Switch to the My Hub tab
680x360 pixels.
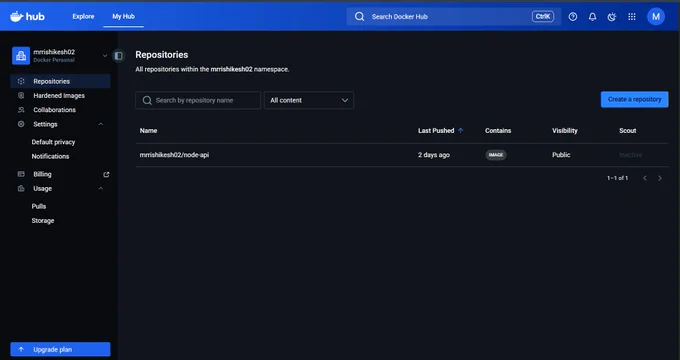point(123,16)
